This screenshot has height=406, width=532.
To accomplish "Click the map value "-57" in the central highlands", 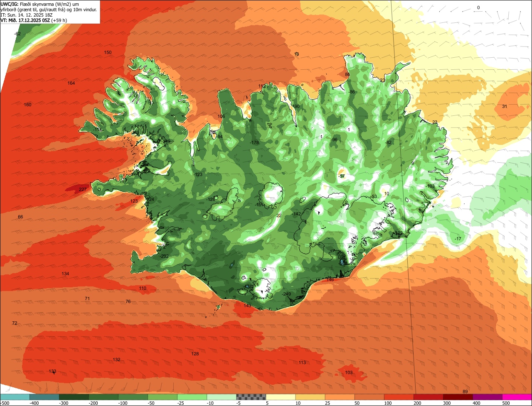I will 342,176.
